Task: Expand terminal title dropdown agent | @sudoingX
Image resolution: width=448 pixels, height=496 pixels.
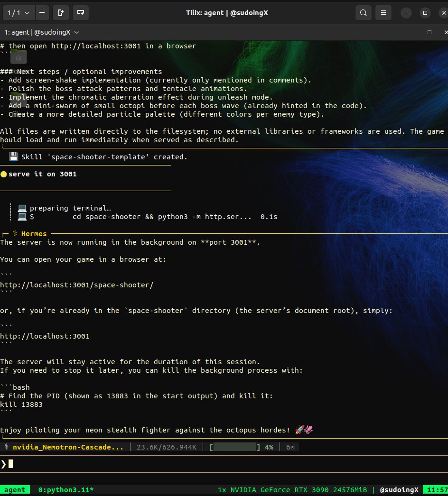Action: (x=77, y=32)
